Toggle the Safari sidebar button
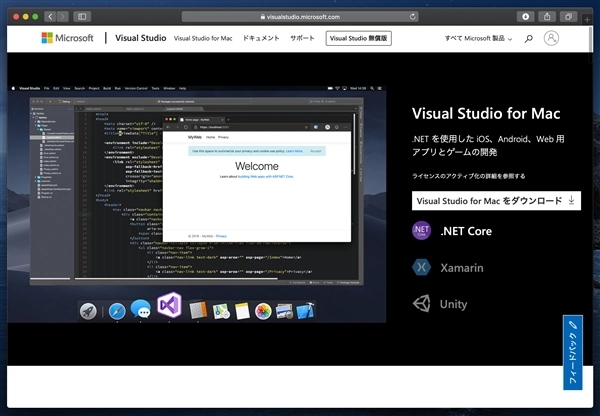 tap(82, 16)
